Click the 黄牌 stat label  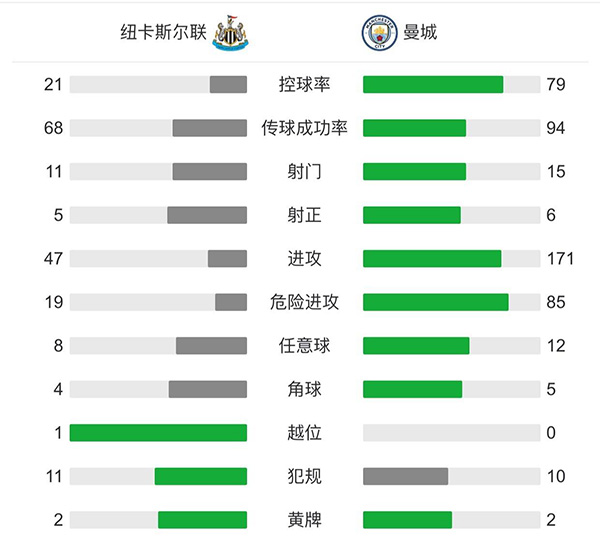point(304,520)
